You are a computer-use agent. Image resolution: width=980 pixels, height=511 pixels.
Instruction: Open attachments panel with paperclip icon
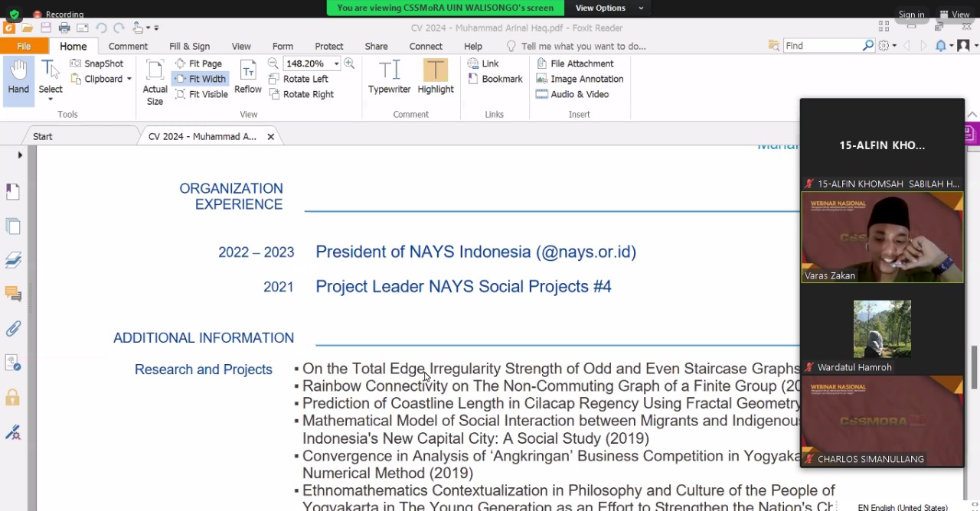13,329
